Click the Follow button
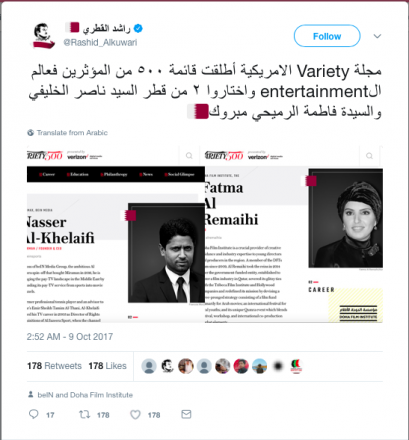Viewport: 409px width, 440px height. click(327, 36)
